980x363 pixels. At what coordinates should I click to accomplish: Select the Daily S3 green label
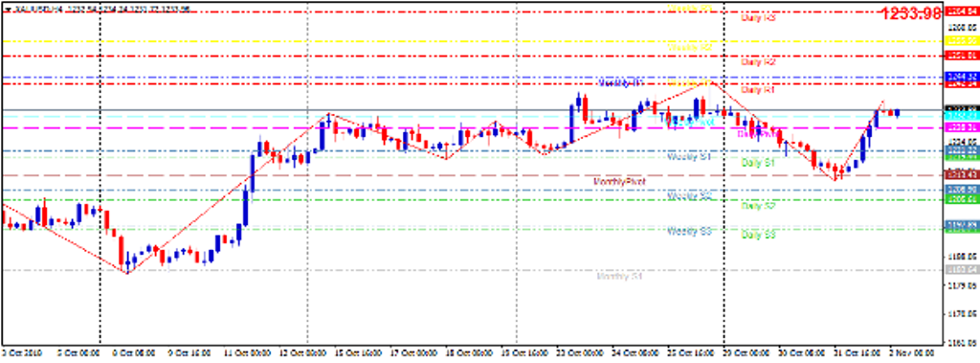coord(758,235)
